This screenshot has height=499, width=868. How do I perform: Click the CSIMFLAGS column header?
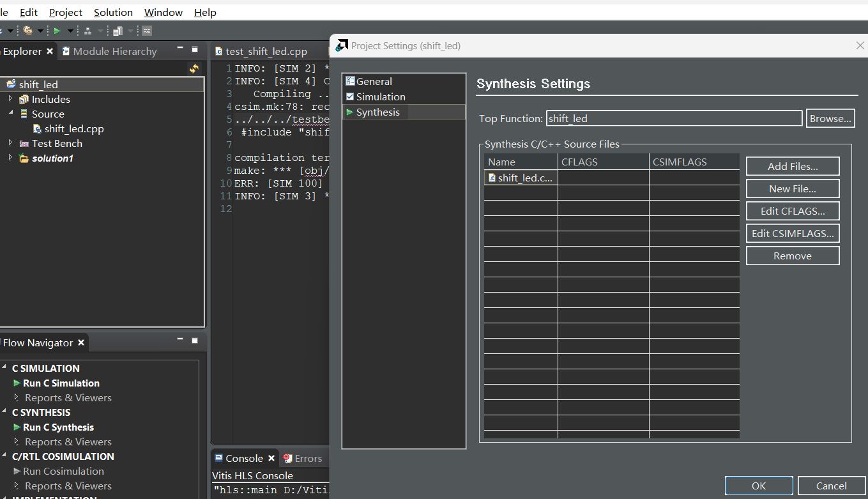(x=694, y=162)
